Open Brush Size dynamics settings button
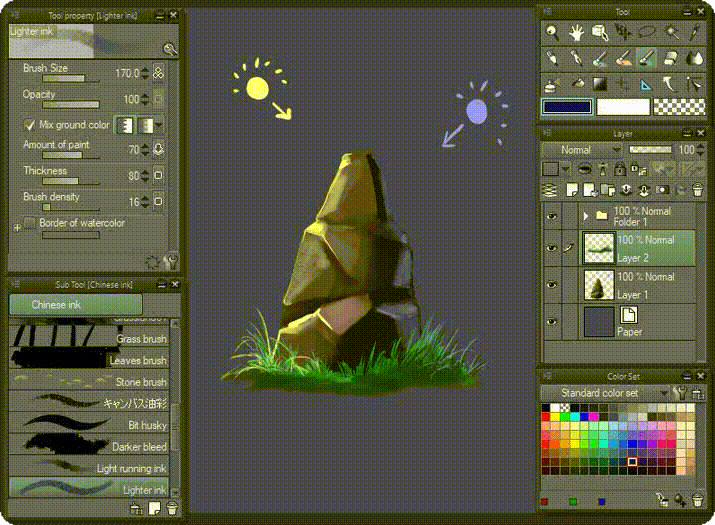Viewport: 715px width, 525px height. coord(158,73)
